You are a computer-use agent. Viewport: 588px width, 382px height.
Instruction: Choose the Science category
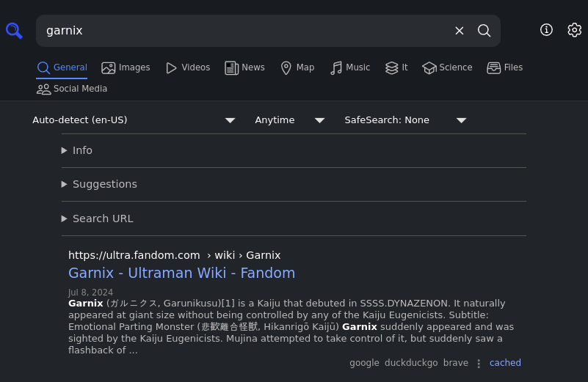pos(447,67)
